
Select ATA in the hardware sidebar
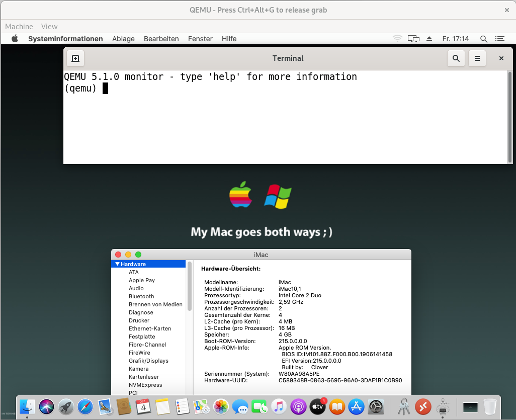[x=134, y=272]
